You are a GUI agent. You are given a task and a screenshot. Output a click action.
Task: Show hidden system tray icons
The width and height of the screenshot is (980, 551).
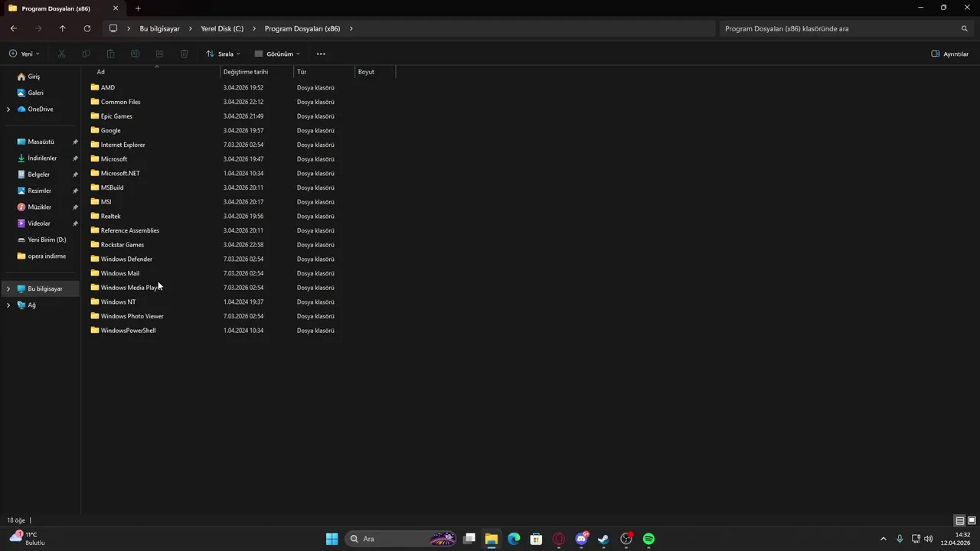[x=883, y=539]
